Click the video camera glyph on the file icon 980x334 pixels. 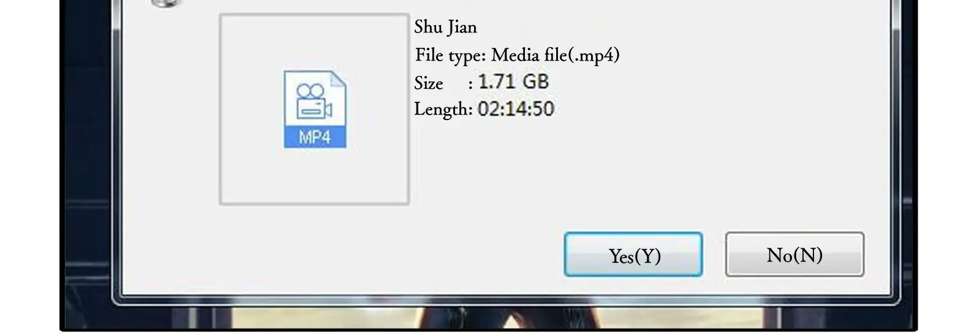314,101
